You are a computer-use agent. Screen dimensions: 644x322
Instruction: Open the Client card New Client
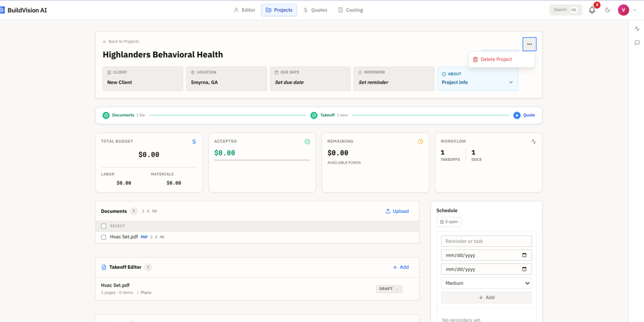(x=143, y=79)
